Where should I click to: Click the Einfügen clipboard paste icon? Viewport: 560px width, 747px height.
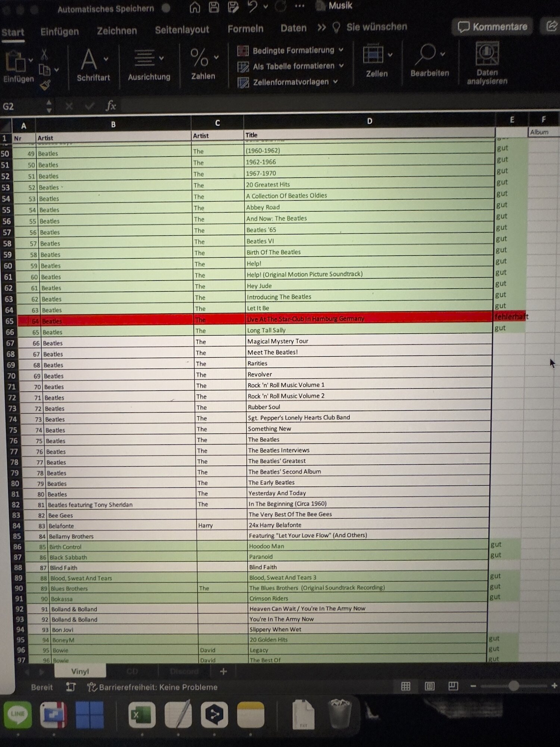coord(15,62)
